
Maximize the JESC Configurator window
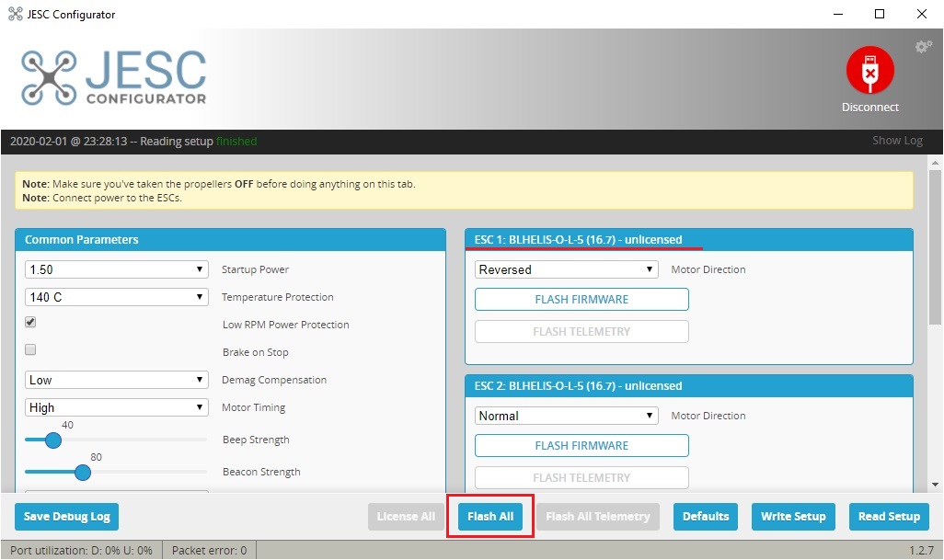[x=880, y=14]
